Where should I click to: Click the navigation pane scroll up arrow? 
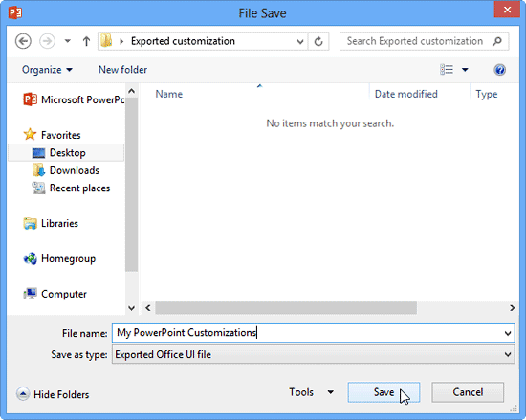click(x=132, y=91)
